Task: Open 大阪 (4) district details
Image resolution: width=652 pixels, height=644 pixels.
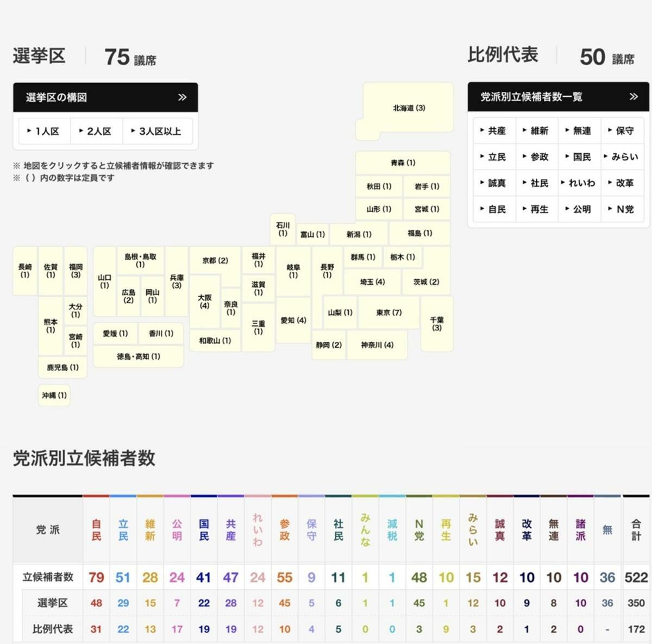Action: (x=205, y=302)
